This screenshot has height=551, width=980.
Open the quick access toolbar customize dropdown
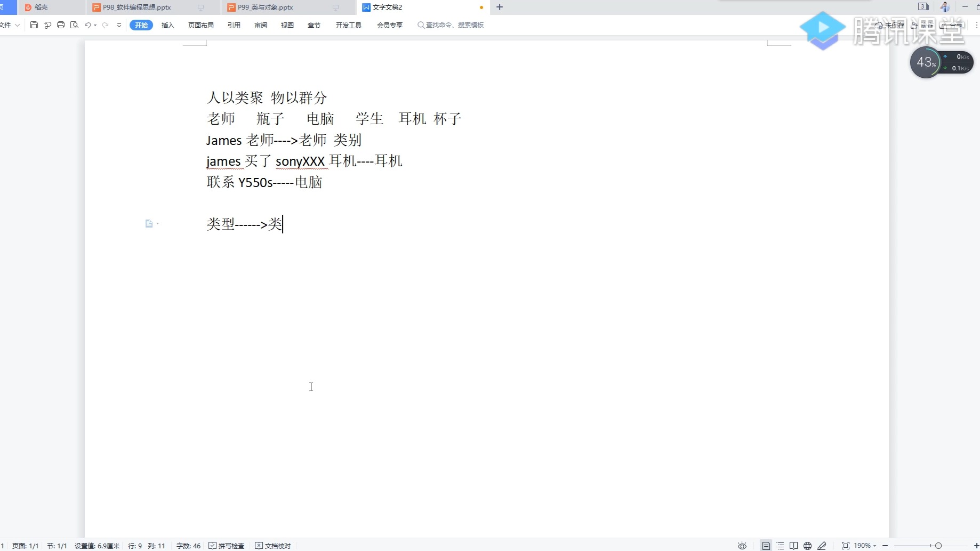(x=119, y=25)
